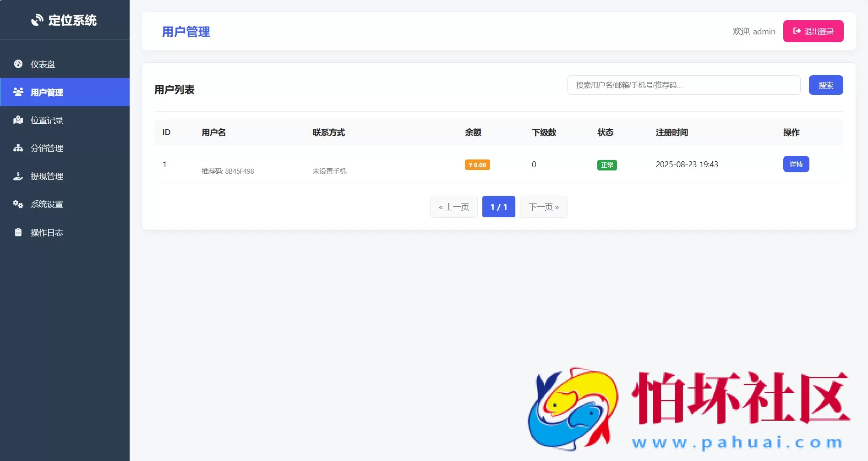Image resolution: width=868 pixels, height=461 pixels.
Task: Open user details with the 详情 button
Action: tap(796, 164)
